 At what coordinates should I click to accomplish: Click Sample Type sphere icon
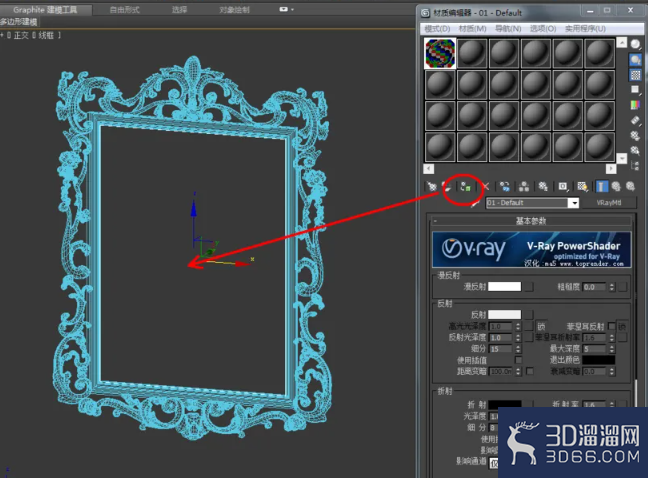pyautogui.click(x=635, y=44)
